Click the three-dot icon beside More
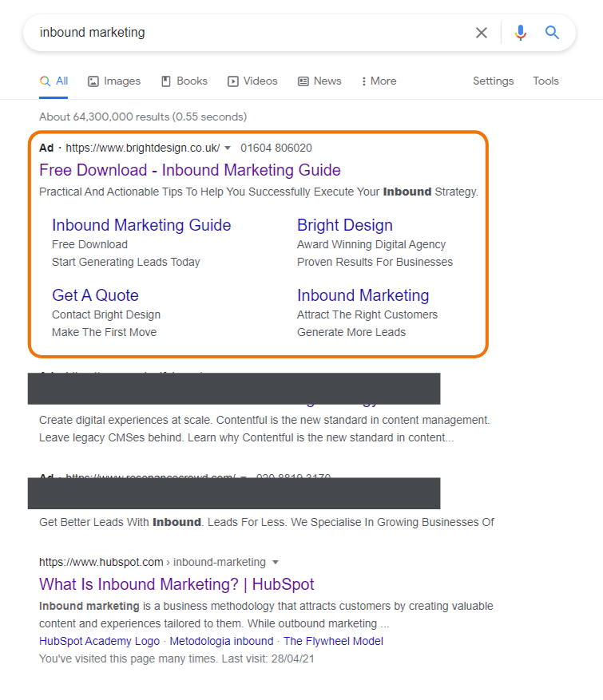Viewport: 603px width, 700px height. point(363,81)
